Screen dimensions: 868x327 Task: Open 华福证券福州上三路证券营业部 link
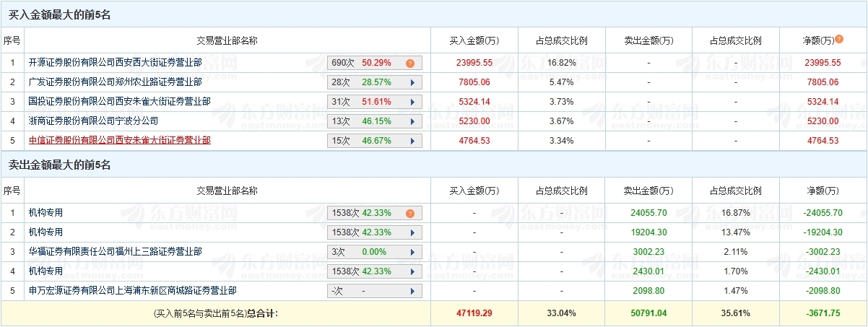coord(115,252)
